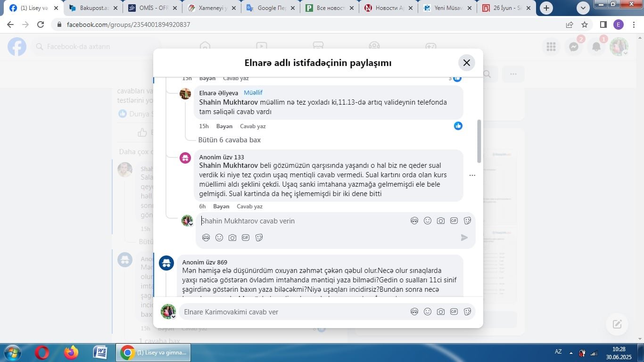Click Anonim üzv 869 name
Image resolution: width=644 pixels, height=362 pixels.
click(205, 262)
